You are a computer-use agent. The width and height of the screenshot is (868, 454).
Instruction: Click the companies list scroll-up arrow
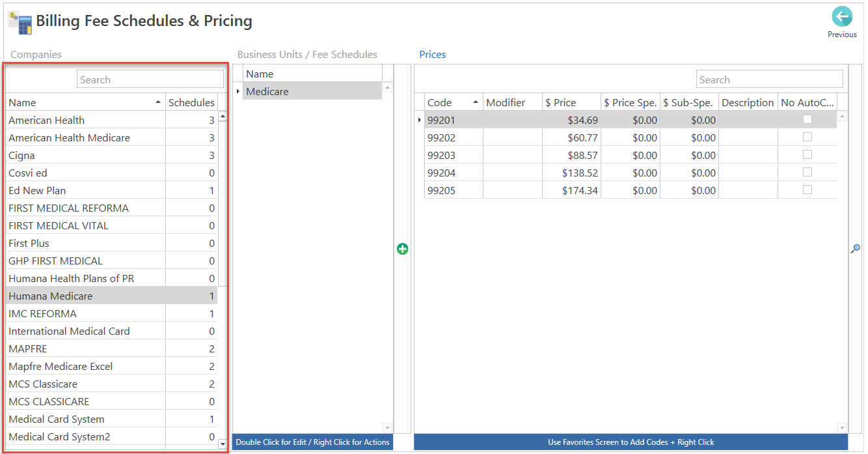pos(223,117)
